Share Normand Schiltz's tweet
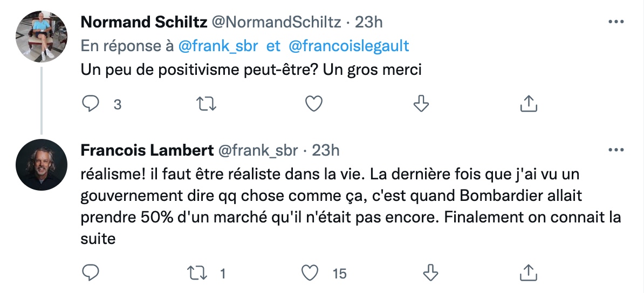Viewport: 644px width, 293px height. tap(529, 103)
